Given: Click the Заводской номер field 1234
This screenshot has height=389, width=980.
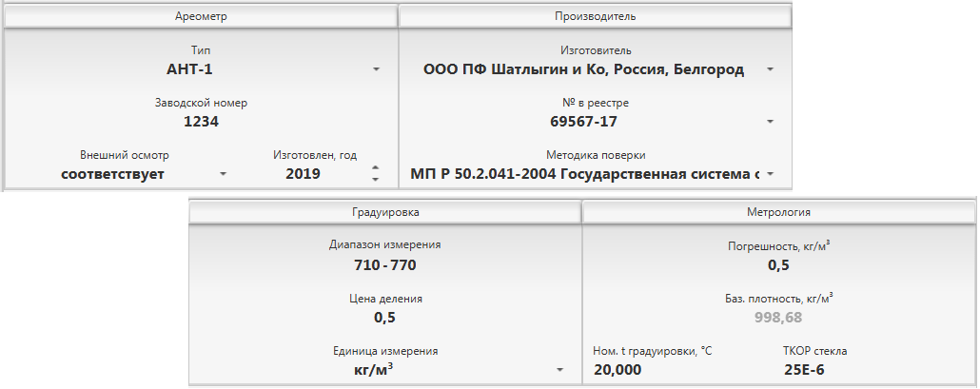Looking at the screenshot, I should coord(201,122).
